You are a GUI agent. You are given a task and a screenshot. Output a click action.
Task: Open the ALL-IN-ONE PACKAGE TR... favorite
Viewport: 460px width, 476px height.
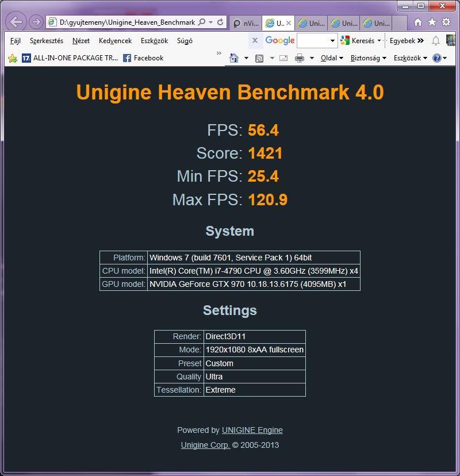(70, 58)
